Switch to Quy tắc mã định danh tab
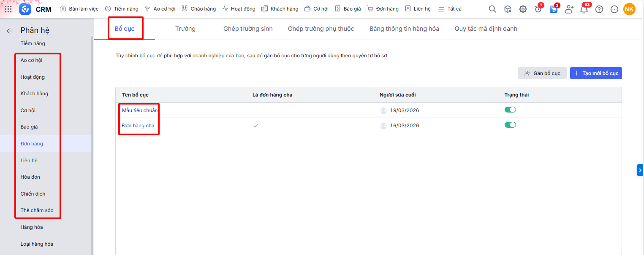The image size is (644, 255). click(486, 29)
